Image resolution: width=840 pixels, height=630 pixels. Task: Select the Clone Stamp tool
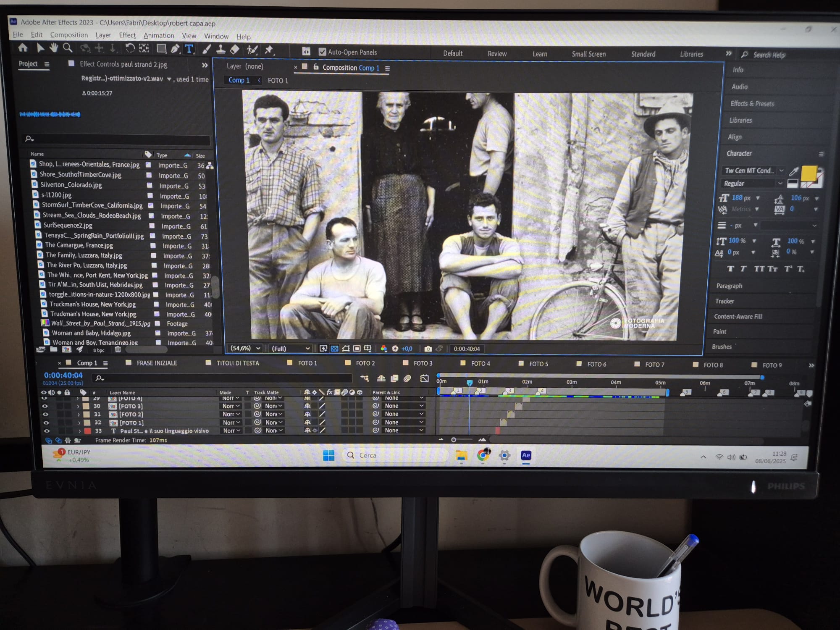click(x=220, y=50)
